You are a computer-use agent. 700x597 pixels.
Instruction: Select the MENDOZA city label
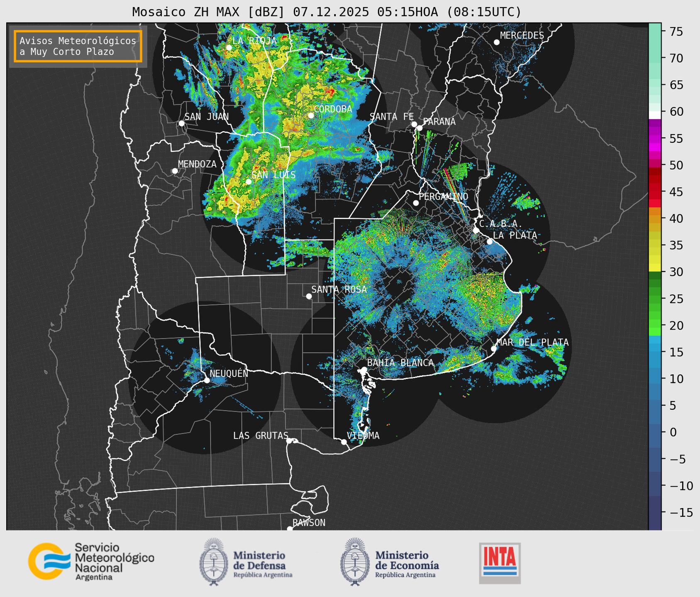point(197,164)
